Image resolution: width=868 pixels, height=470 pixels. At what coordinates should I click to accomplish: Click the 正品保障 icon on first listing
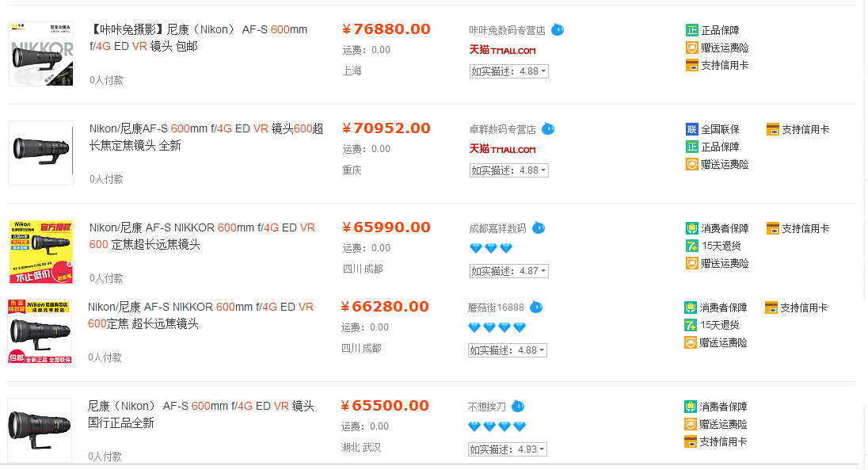pos(692,30)
